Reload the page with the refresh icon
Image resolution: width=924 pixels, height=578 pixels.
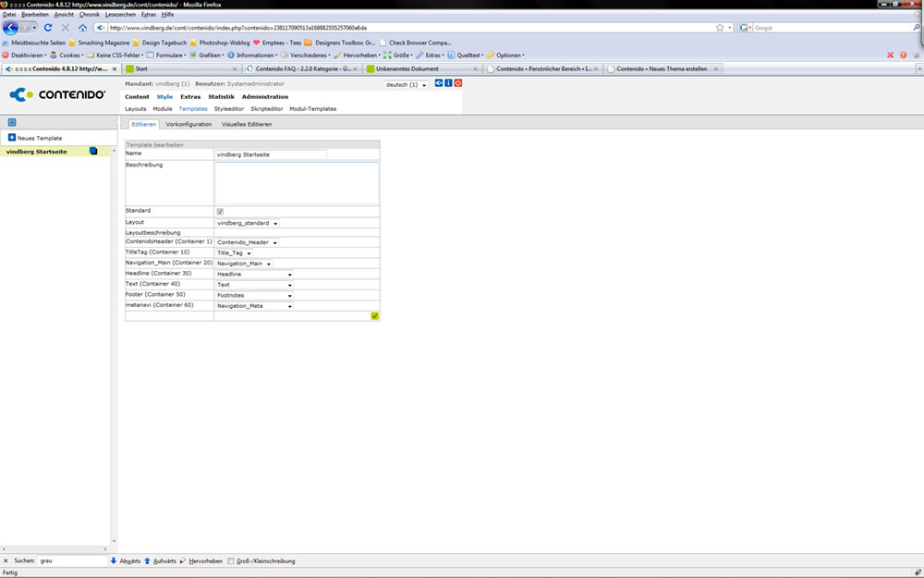point(48,28)
